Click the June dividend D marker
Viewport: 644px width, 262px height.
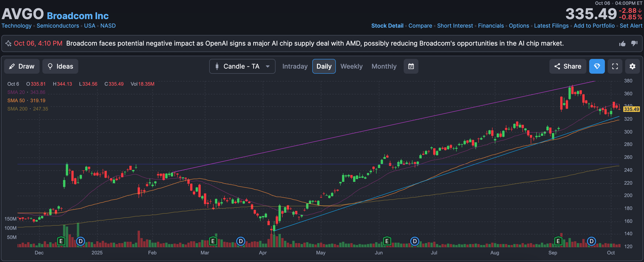tap(415, 241)
